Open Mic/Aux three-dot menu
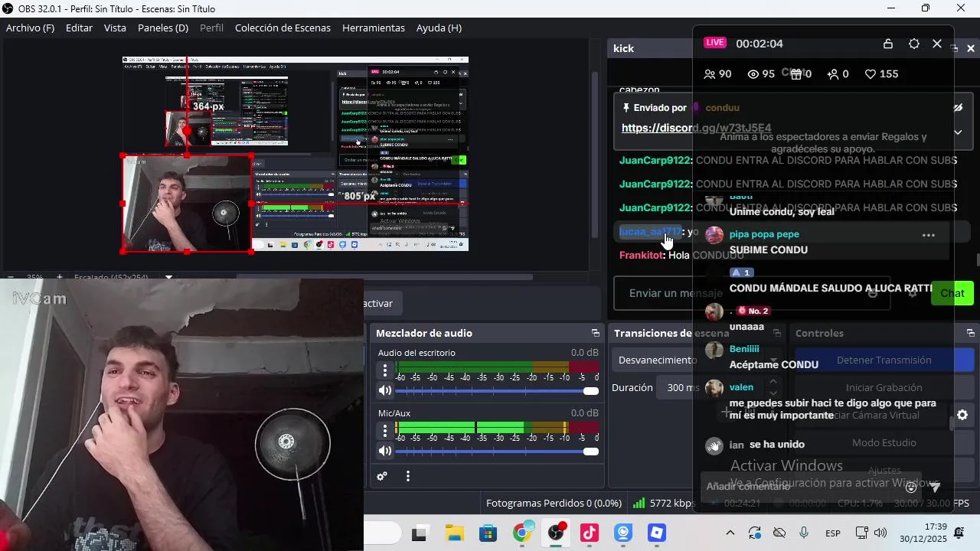This screenshot has width=980, height=551. [385, 431]
